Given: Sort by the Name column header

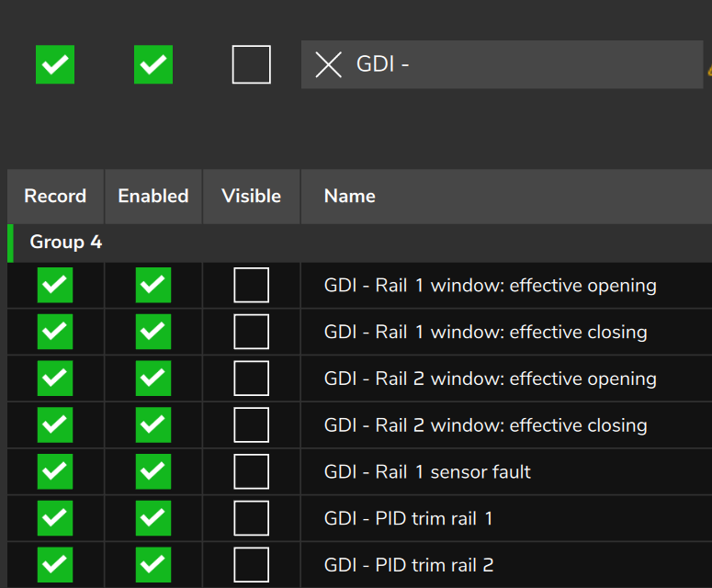Looking at the screenshot, I should tap(506, 196).
